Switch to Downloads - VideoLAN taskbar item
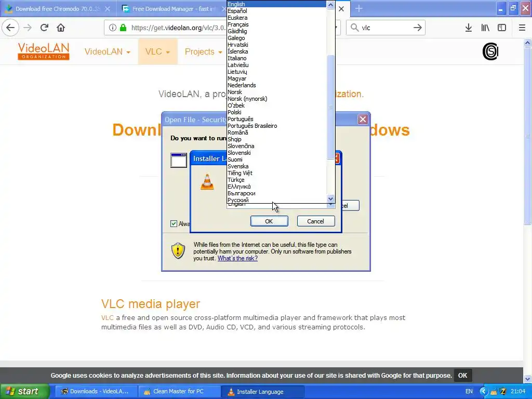The width and height of the screenshot is (532, 399). click(x=96, y=391)
